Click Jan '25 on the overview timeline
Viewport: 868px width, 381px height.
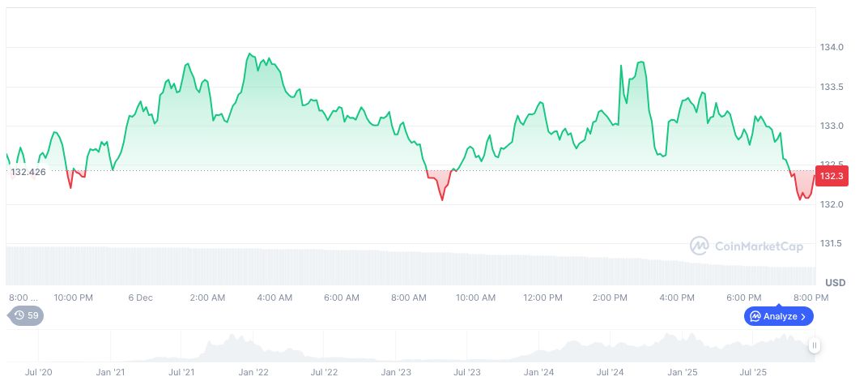[682, 372]
